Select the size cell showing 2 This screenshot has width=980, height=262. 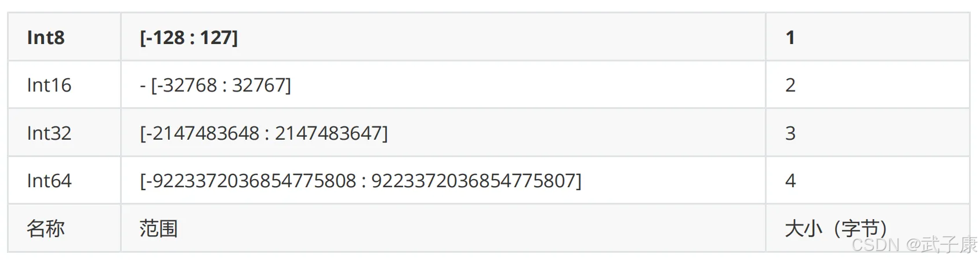790,85
